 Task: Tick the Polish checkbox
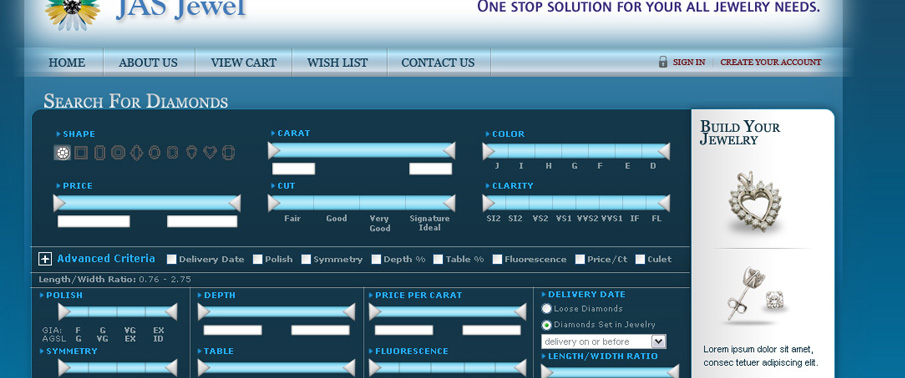coord(257,259)
